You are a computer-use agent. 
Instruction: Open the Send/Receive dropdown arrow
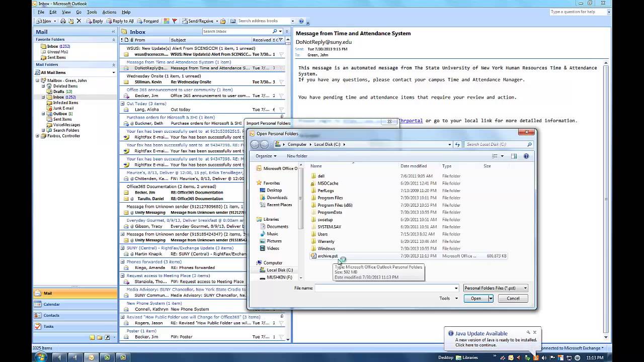[x=217, y=21]
